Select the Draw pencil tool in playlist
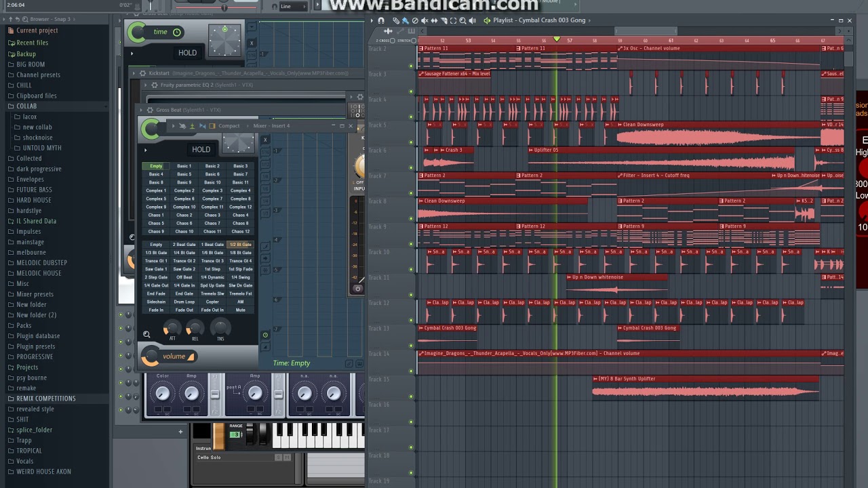Image resolution: width=868 pixels, height=488 pixels. [396, 20]
